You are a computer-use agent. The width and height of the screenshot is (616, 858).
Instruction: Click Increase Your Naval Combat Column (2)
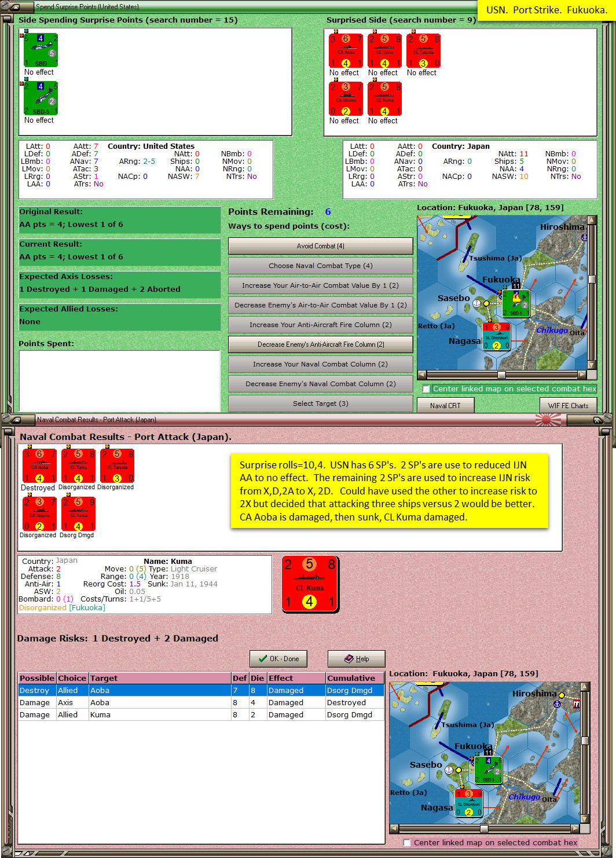pyautogui.click(x=320, y=364)
